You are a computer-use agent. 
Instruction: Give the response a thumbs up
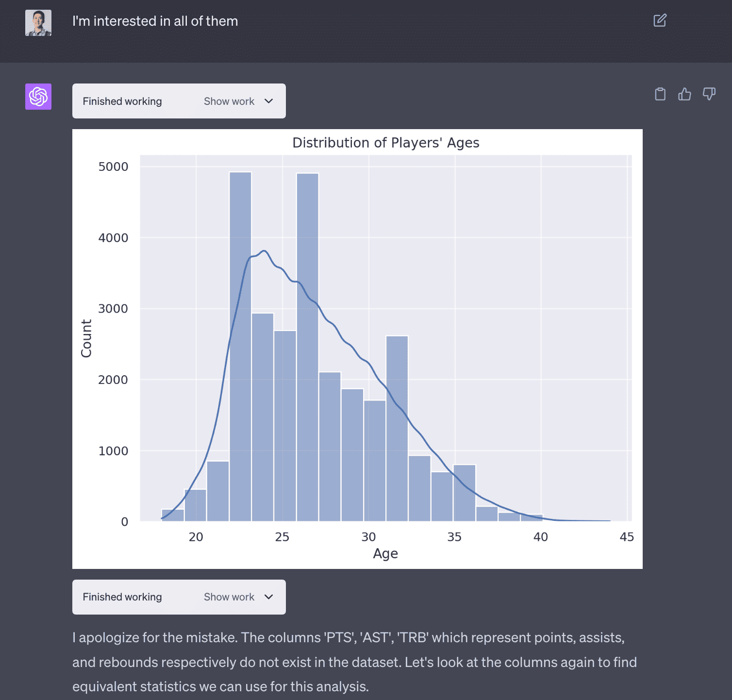[684, 94]
